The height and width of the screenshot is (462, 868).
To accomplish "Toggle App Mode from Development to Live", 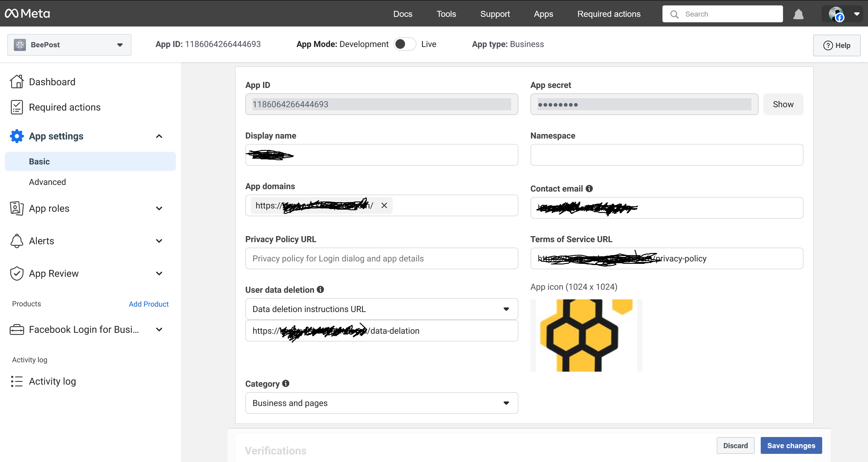I will coord(405,44).
